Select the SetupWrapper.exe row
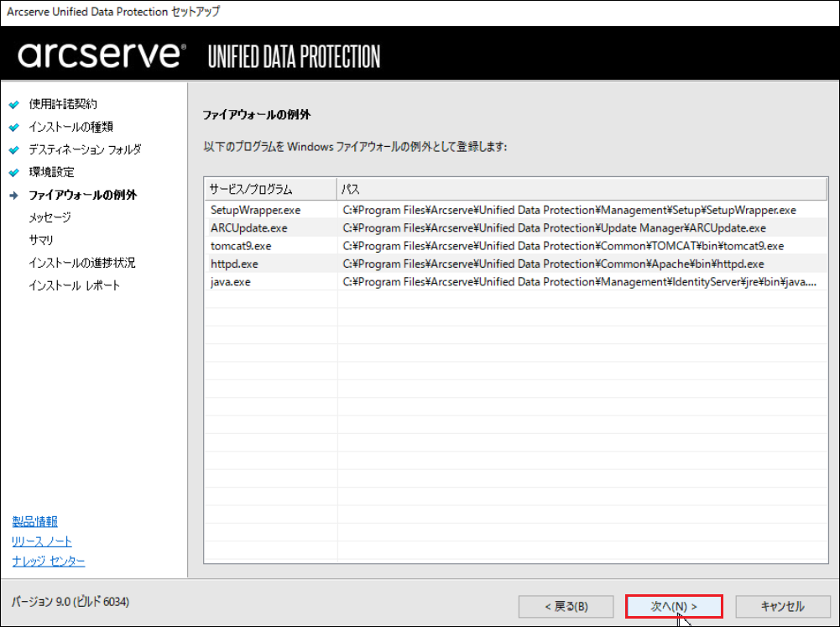The image size is (840, 627). [516, 210]
